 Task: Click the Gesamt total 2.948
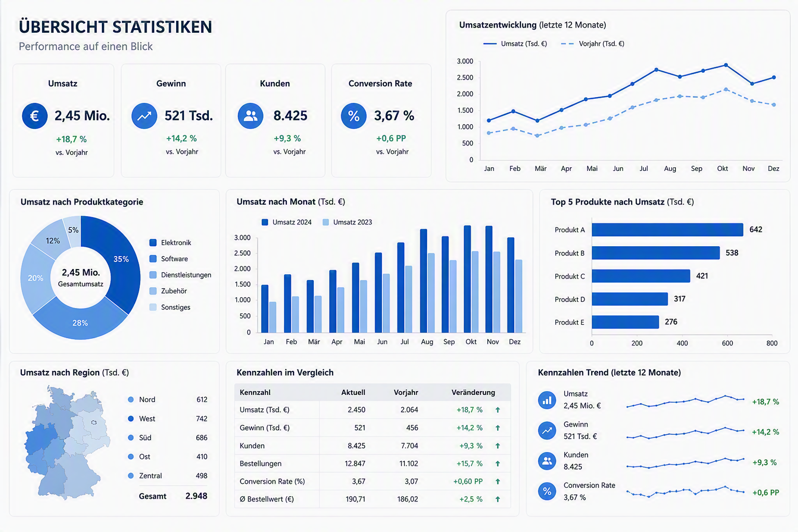[196, 496]
